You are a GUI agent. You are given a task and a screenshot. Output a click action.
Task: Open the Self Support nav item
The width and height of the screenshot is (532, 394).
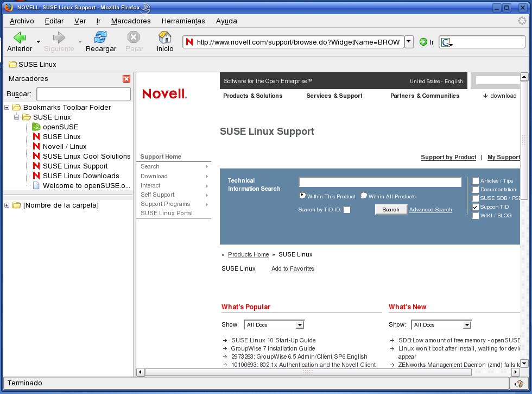[x=157, y=195]
